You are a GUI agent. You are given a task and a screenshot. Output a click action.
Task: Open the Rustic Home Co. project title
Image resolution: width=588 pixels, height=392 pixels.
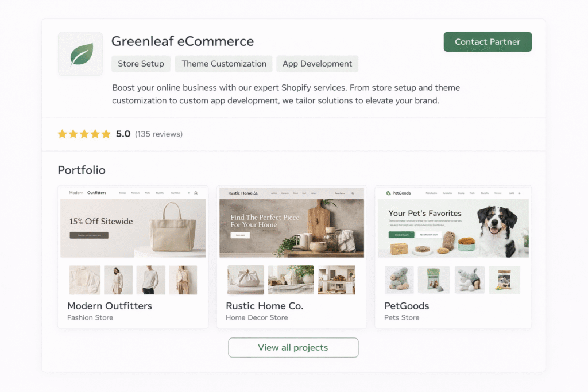tap(264, 306)
